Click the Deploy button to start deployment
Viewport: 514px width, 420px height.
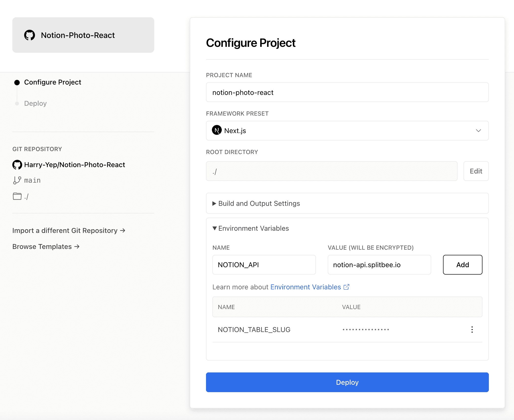pyautogui.click(x=347, y=382)
